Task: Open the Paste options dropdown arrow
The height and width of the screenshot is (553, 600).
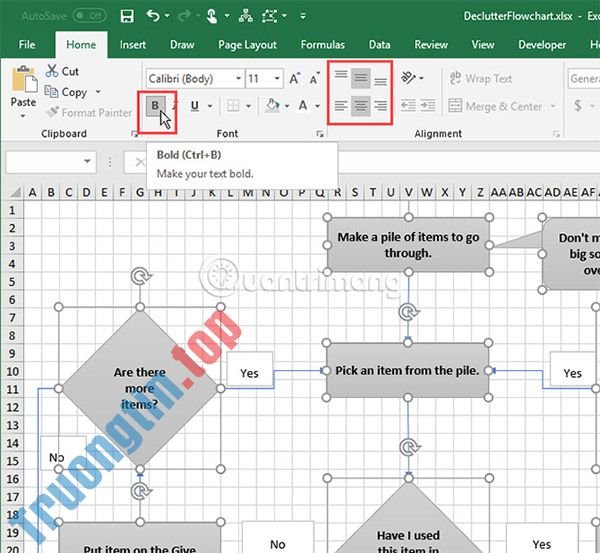Action: tap(23, 116)
